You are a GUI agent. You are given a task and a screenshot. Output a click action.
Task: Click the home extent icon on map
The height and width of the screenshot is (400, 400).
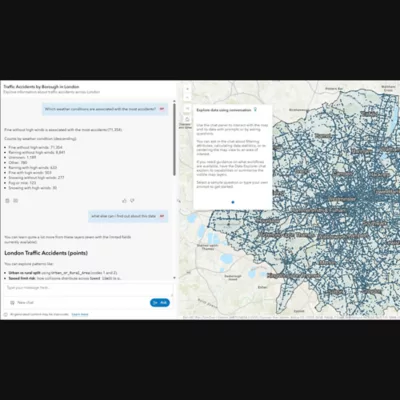click(187, 119)
